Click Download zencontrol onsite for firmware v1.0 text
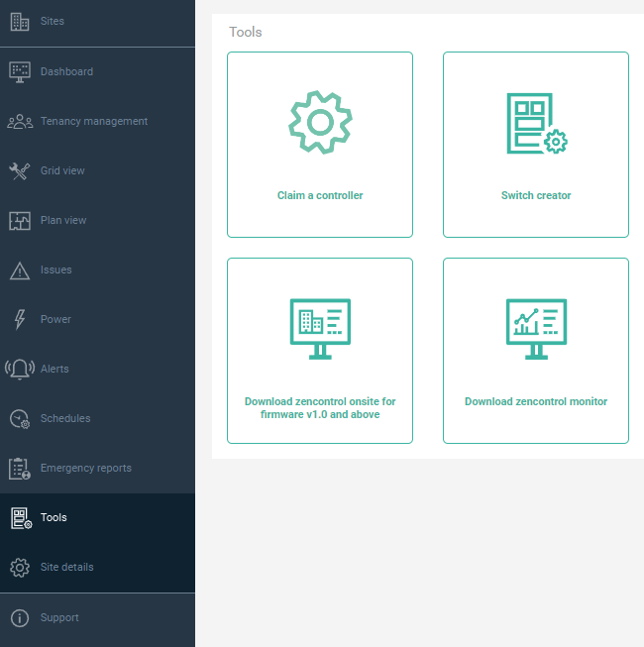 pos(320,408)
